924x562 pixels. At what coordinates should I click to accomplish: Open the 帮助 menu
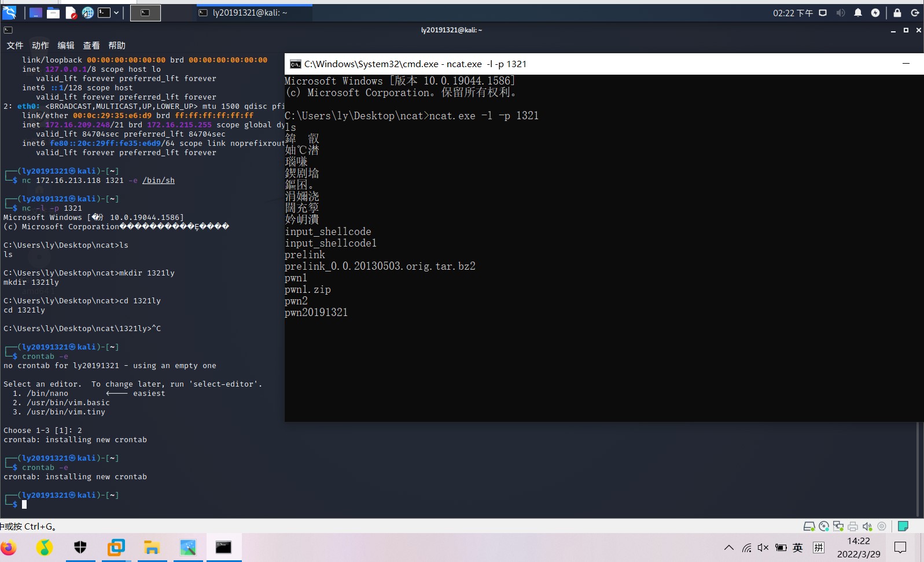(117, 46)
